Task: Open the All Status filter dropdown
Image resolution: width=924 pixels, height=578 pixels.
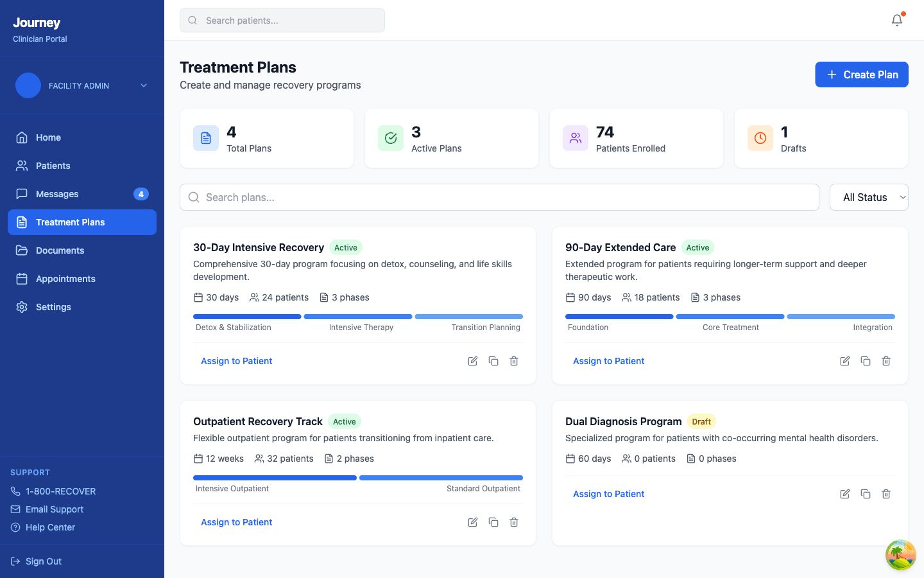Action: point(869,197)
